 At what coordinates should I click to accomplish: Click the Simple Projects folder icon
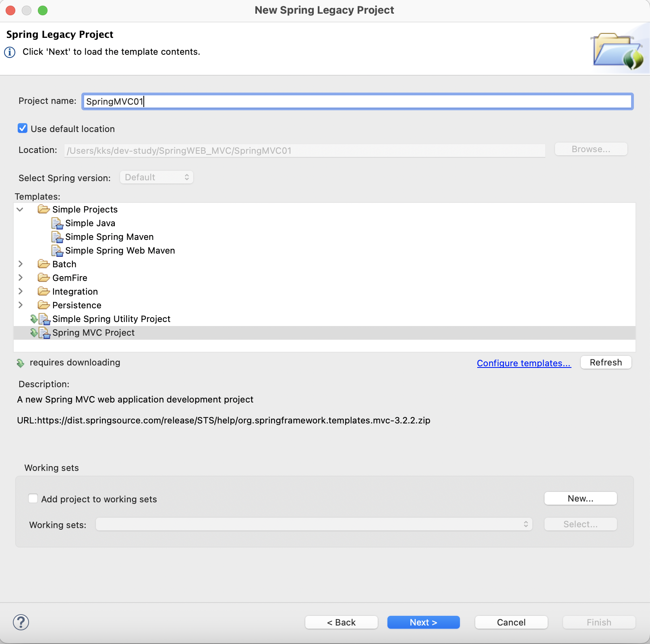43,209
